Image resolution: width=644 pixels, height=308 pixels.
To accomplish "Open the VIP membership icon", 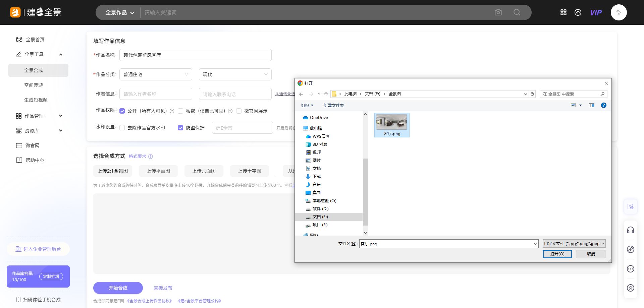I will pos(596,13).
